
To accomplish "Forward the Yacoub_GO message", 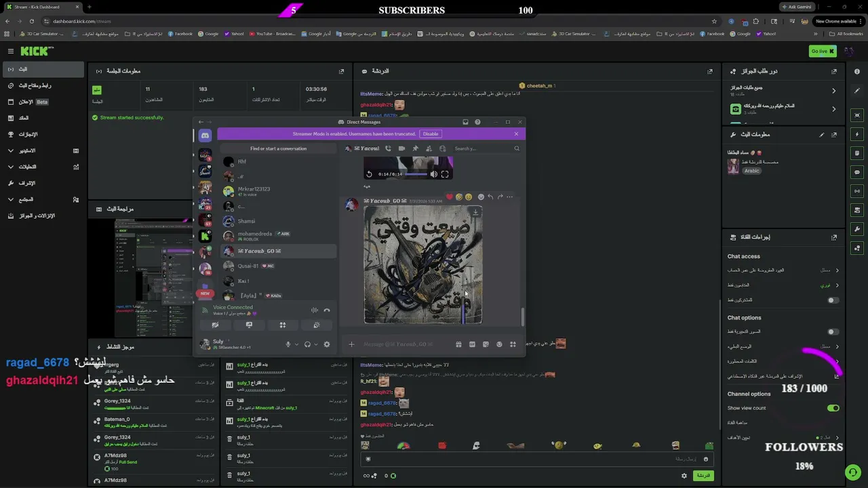I will pyautogui.click(x=500, y=197).
